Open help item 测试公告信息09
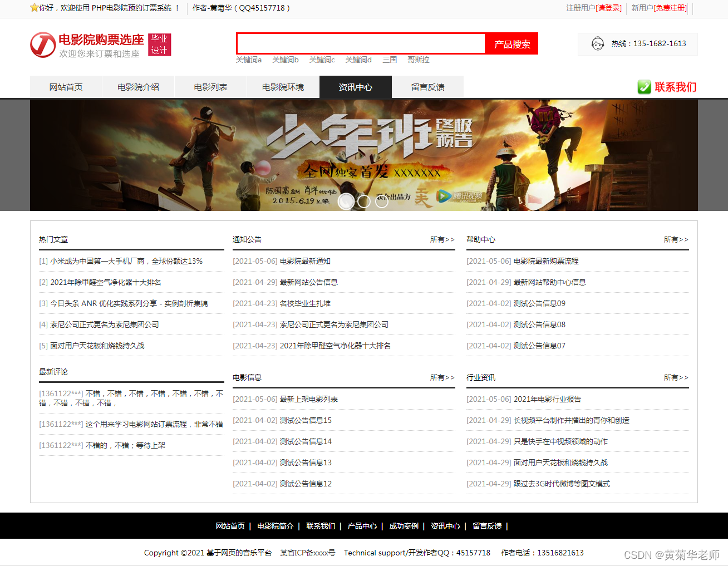 [539, 303]
